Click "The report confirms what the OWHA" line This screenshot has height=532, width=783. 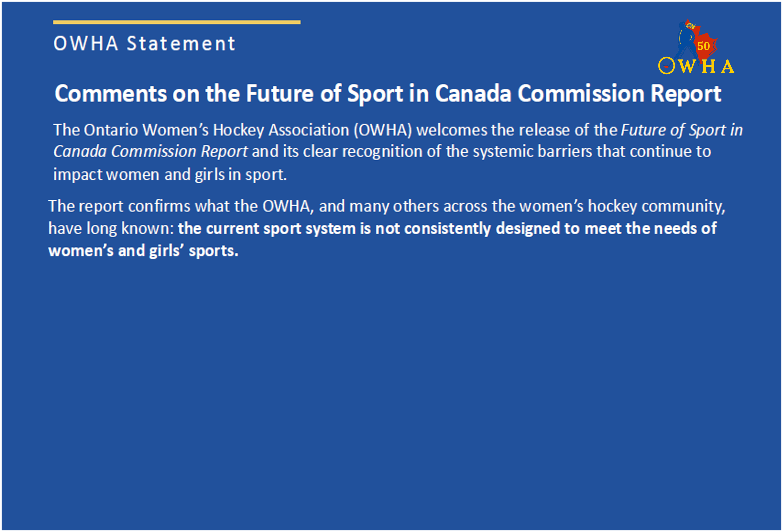(x=179, y=206)
